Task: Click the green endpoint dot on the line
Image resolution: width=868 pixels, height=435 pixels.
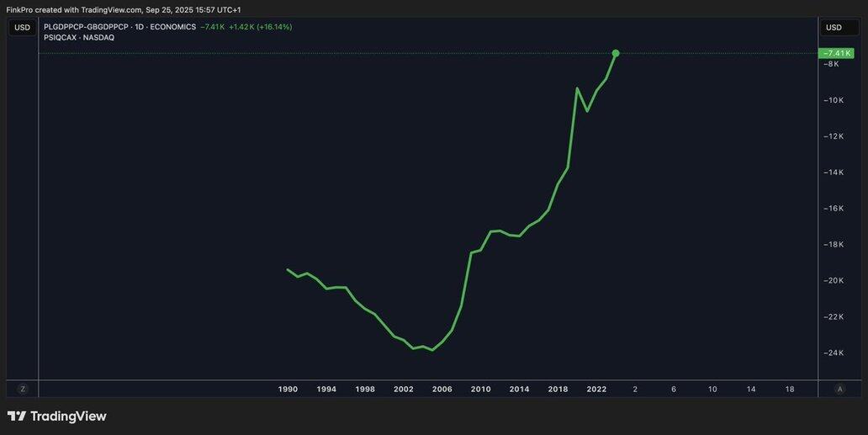Action: click(x=616, y=53)
